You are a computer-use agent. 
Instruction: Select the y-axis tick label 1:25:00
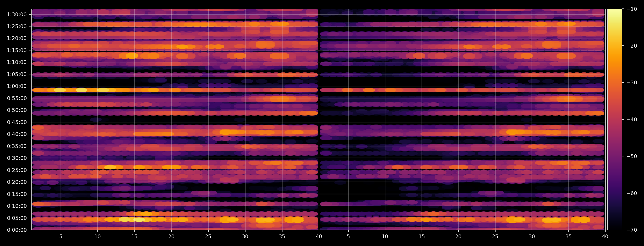pyautogui.click(x=17, y=26)
